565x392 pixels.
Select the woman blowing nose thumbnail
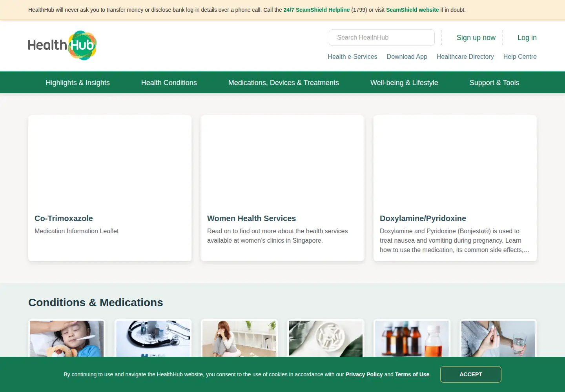coord(239,339)
